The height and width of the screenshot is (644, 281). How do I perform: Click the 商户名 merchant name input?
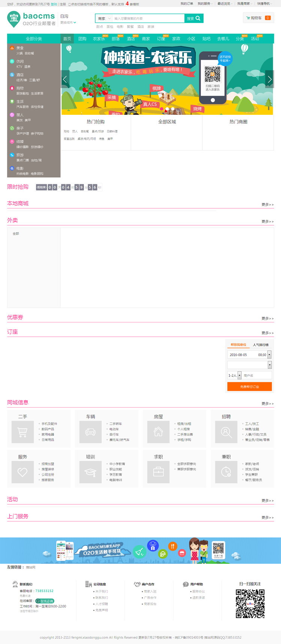click(257, 375)
